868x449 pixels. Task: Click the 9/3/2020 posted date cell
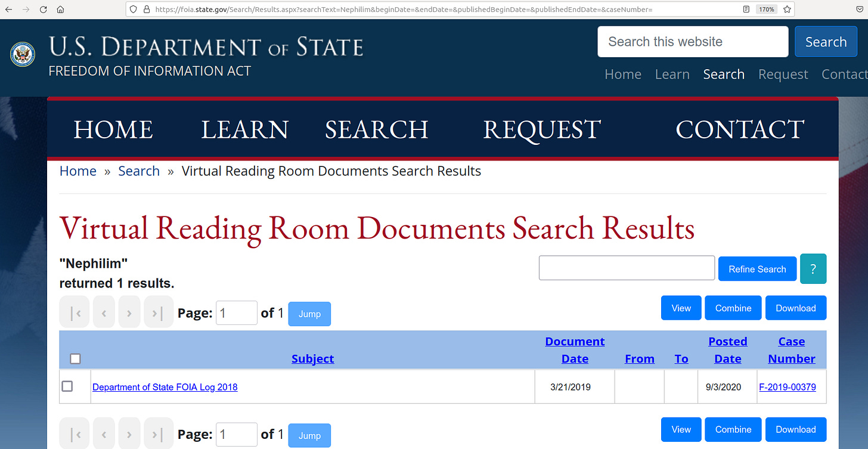click(x=727, y=387)
